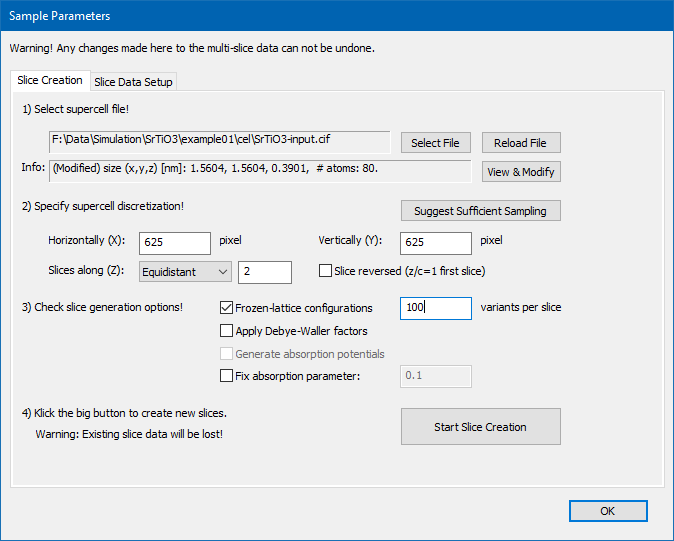Click the Generate absorption potentials checkbox

click(226, 354)
